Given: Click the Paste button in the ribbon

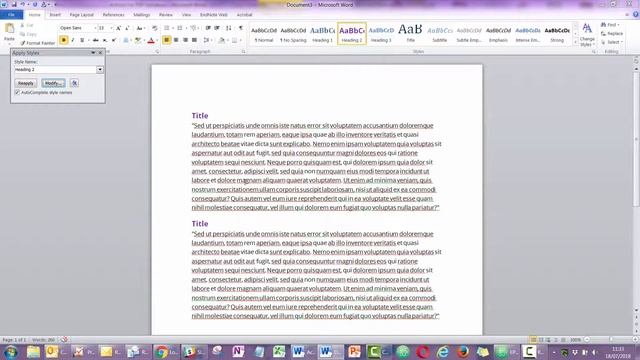Looking at the screenshot, I should pos(9,33).
